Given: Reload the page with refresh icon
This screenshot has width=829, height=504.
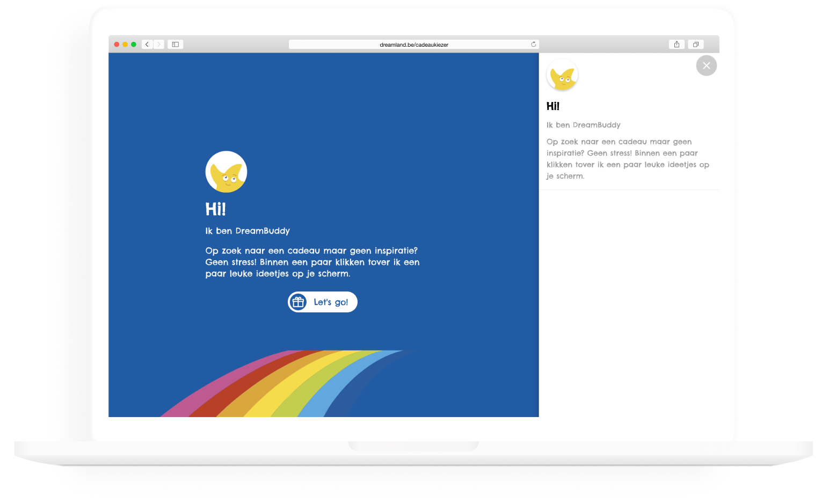Looking at the screenshot, I should (534, 45).
